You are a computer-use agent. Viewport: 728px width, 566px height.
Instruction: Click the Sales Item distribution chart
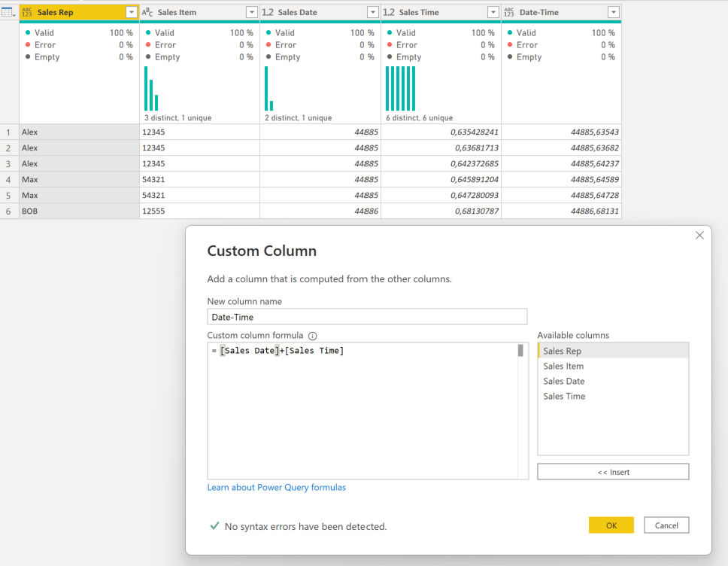[x=151, y=88]
